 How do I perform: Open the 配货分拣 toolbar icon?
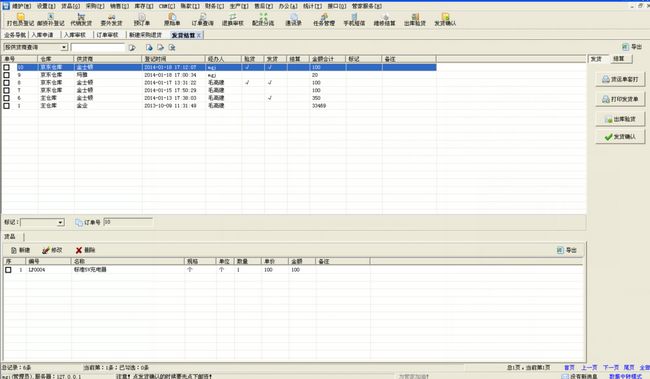263,19
